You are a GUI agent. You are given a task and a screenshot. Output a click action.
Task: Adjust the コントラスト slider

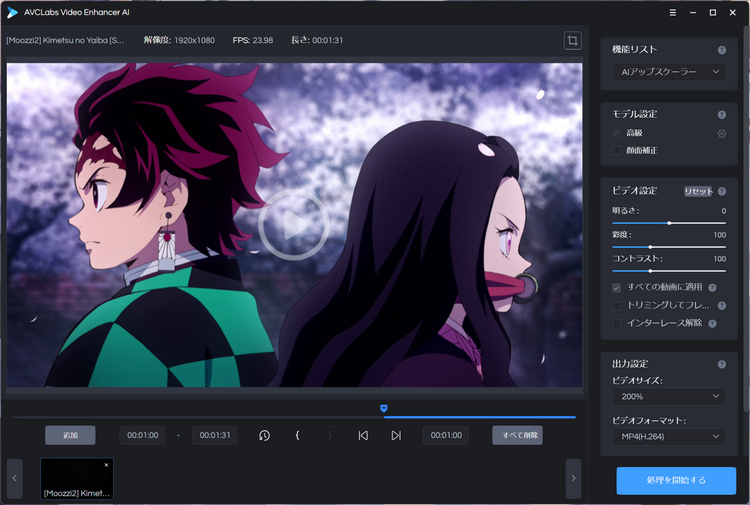pos(669,271)
